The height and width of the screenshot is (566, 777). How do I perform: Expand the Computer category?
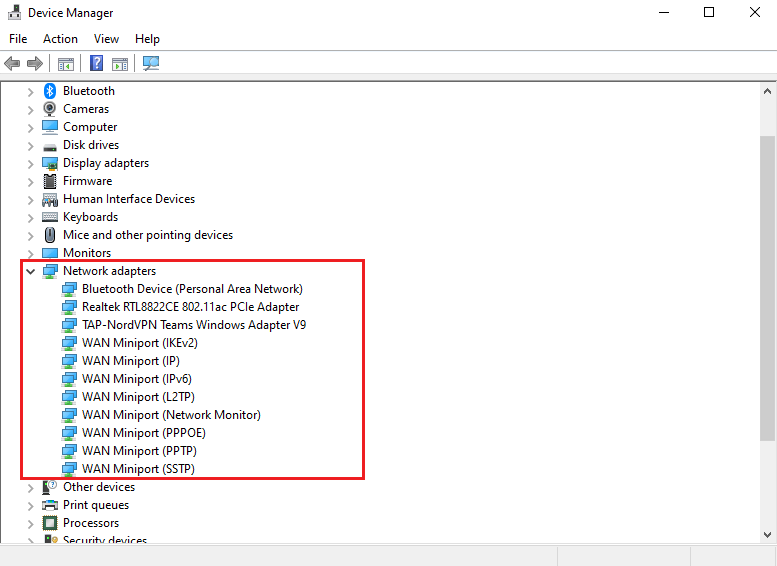(31, 128)
